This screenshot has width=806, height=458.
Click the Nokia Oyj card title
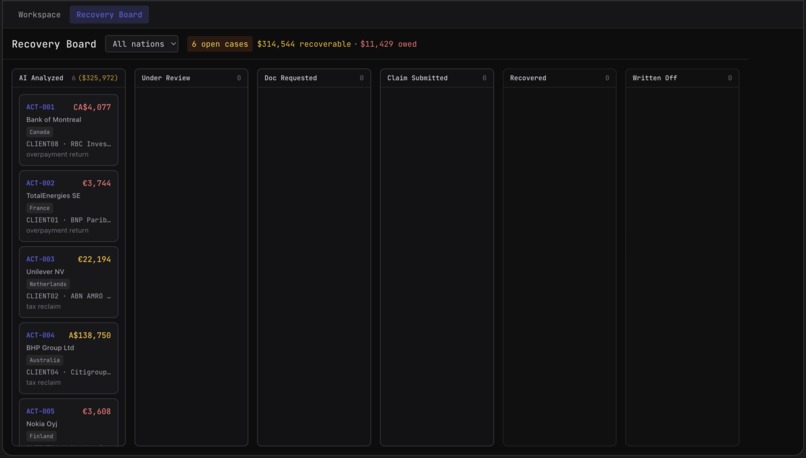[x=42, y=424]
